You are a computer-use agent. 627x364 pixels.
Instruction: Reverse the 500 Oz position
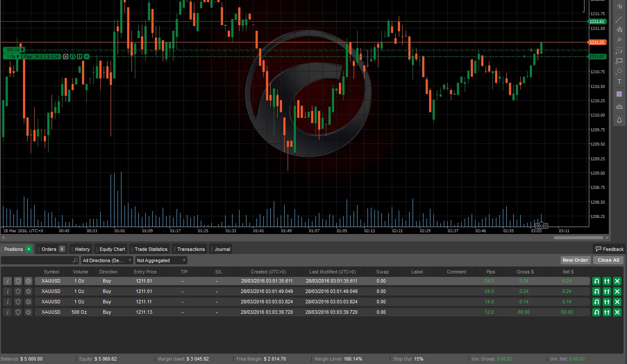tap(596, 312)
